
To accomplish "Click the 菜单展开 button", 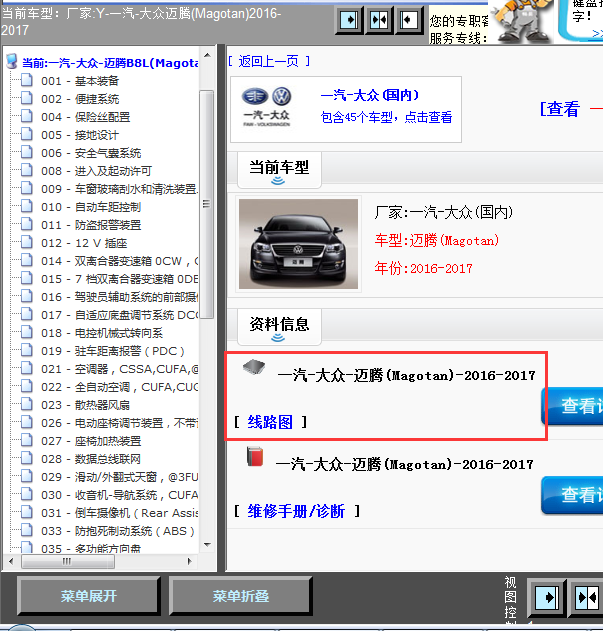I will click(89, 596).
